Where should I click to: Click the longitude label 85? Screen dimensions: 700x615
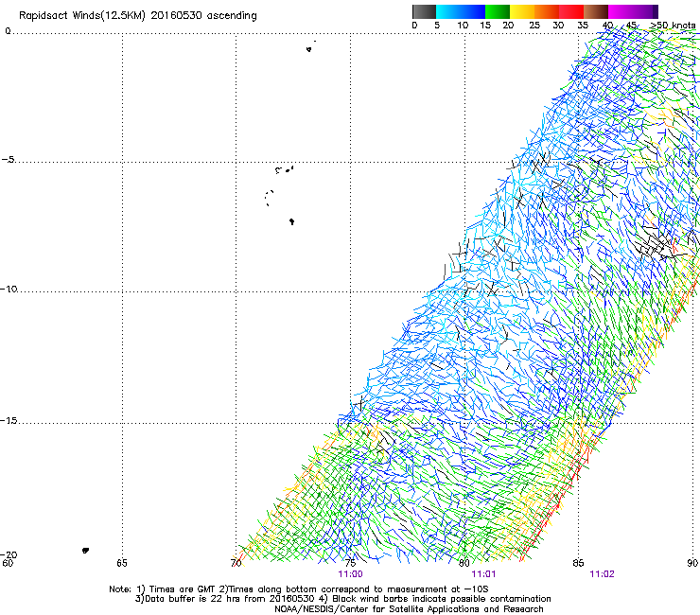click(578, 563)
